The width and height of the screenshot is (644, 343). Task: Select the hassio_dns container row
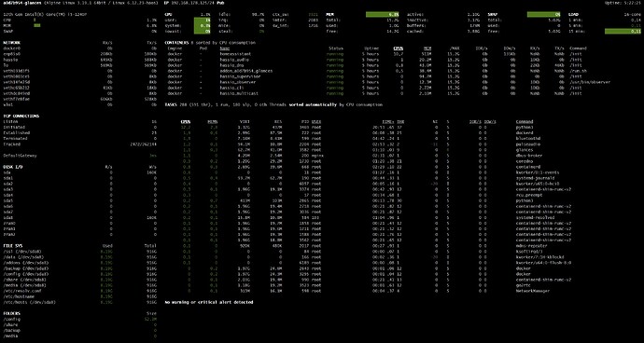click(386, 65)
